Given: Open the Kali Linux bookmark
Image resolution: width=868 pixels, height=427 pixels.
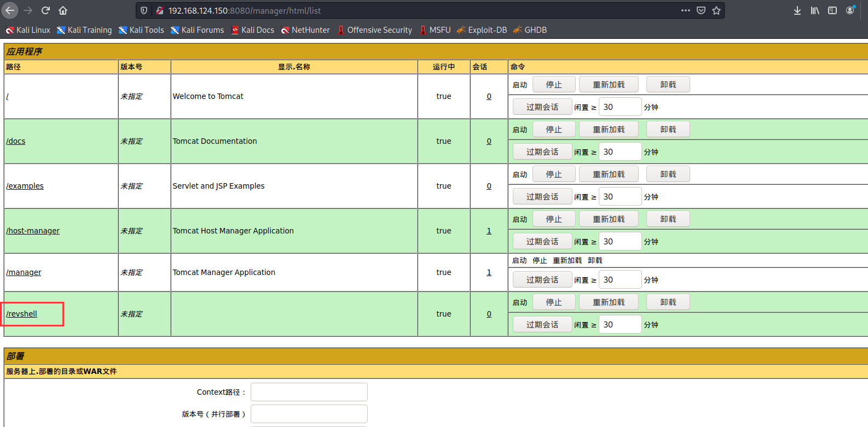Looking at the screenshot, I should tap(28, 30).
